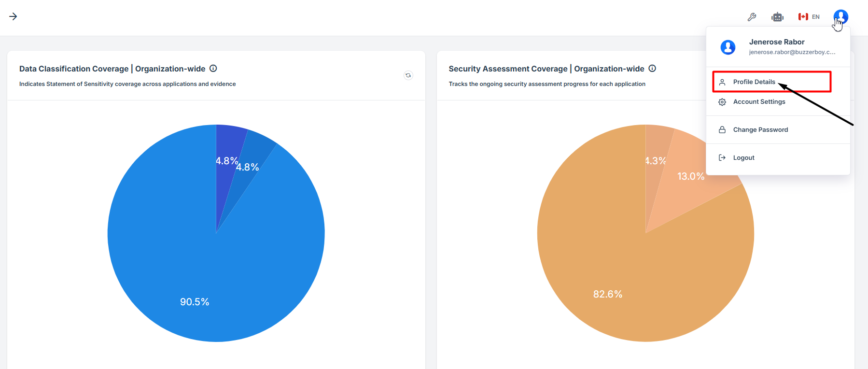The height and width of the screenshot is (369, 868).
Task: Click the gear icon beside Account Settings
Action: 722,102
